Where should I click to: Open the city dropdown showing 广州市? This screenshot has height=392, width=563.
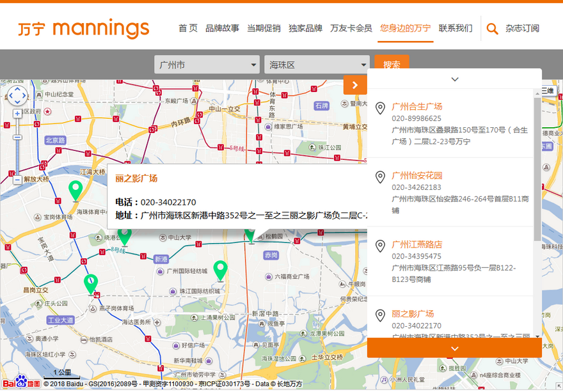207,65
